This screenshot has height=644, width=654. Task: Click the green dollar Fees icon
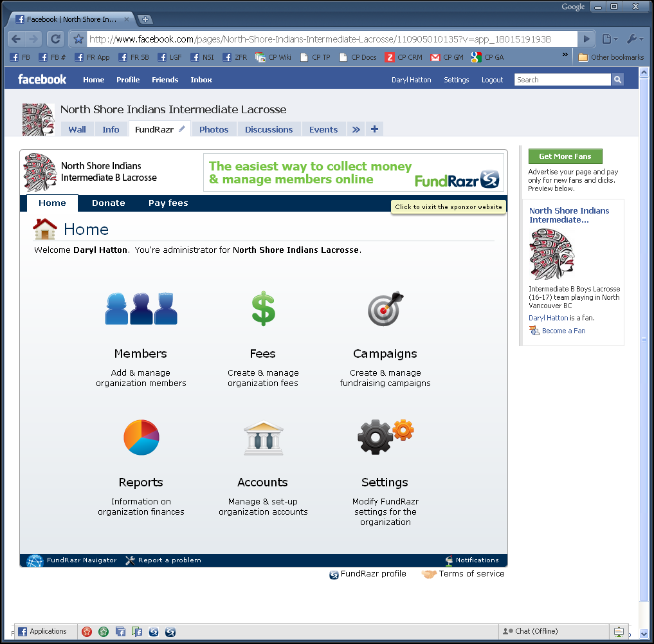263,308
